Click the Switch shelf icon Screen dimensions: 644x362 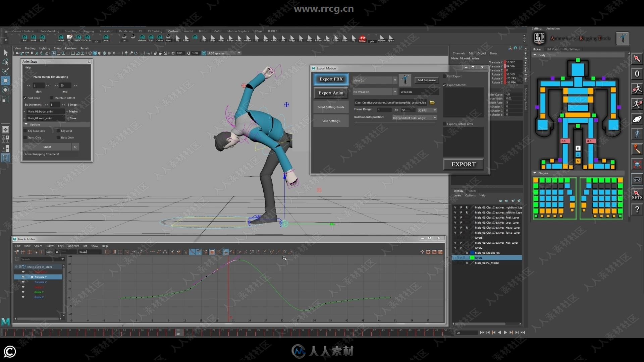[61, 38]
